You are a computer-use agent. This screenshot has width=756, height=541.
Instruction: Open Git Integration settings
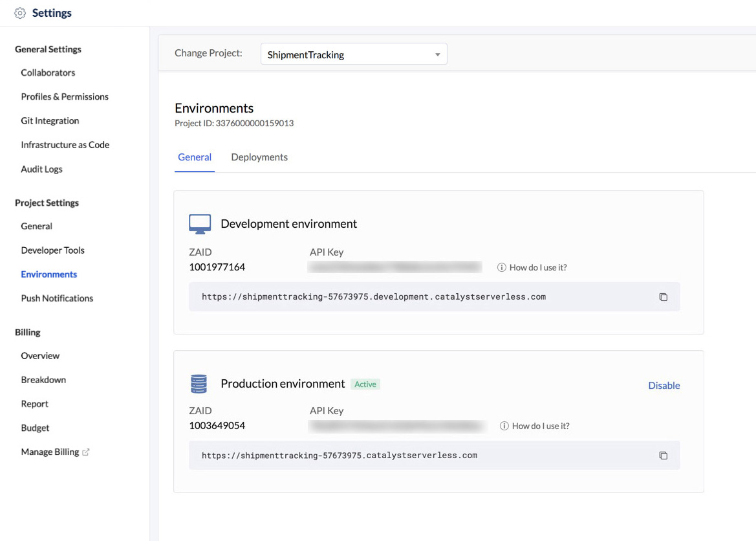coord(50,120)
